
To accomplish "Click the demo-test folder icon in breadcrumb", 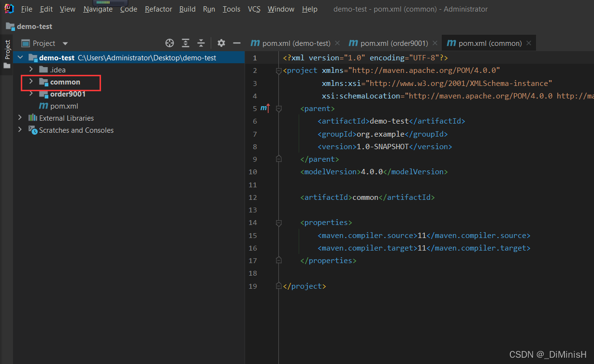I will click(x=10, y=26).
